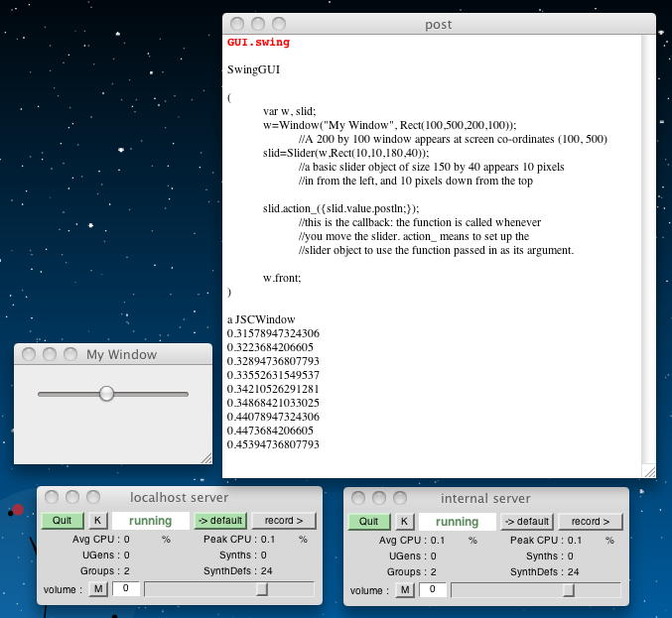The width and height of the screenshot is (672, 618).
Task: Click the localhost server volume slider handle
Action: (262, 589)
